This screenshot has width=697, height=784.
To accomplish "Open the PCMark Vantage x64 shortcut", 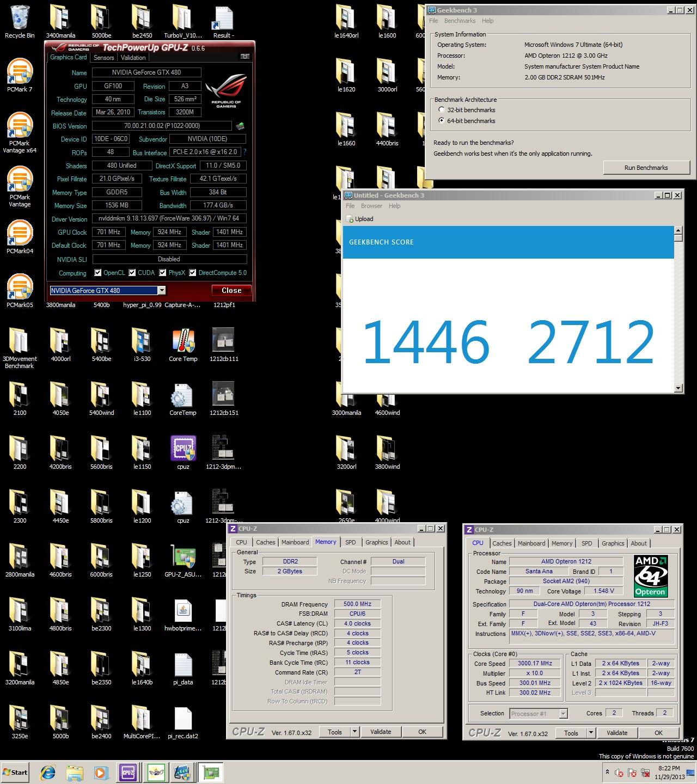I will point(20,132).
